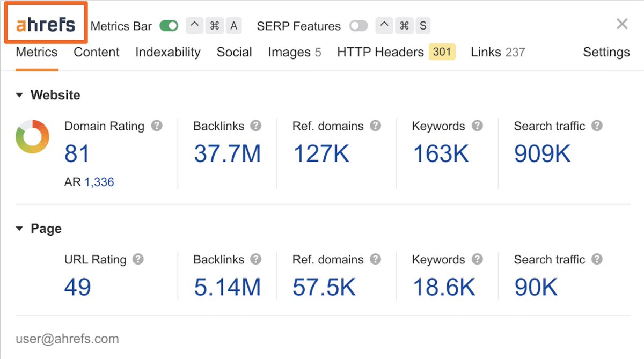The width and height of the screenshot is (644, 359).
Task: Open website keywords 163K
Action: coord(441,154)
